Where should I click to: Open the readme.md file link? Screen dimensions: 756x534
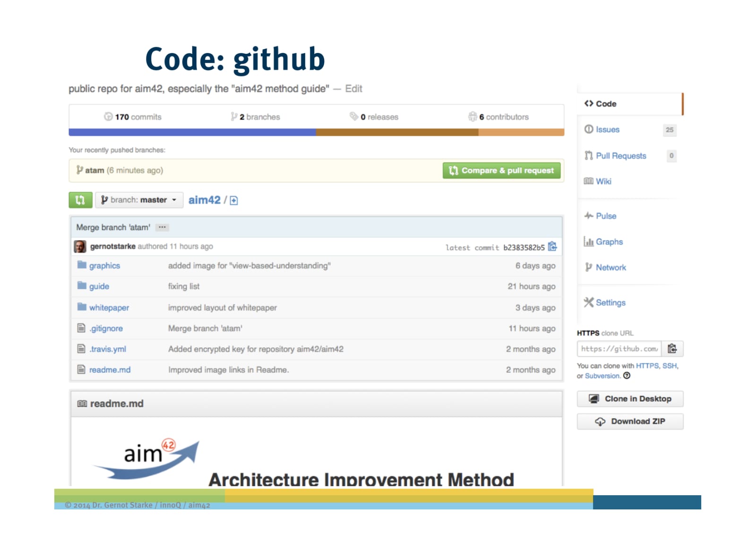110,370
